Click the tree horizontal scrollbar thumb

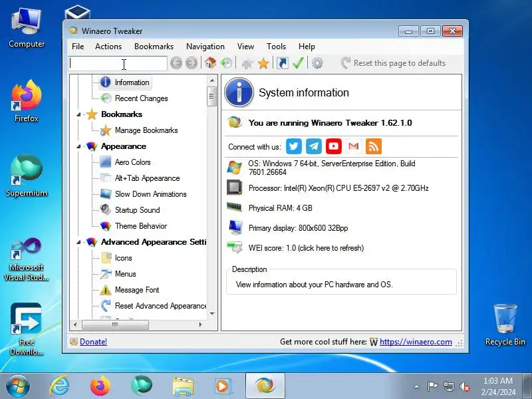click(115, 325)
